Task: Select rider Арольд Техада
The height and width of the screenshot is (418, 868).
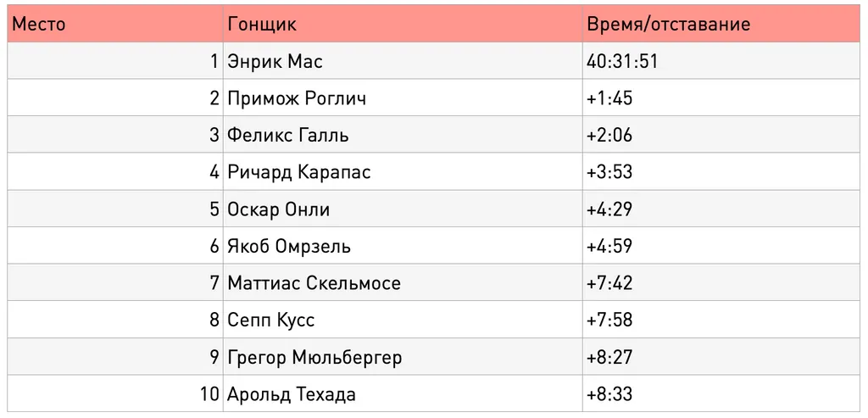Action: [x=292, y=395]
